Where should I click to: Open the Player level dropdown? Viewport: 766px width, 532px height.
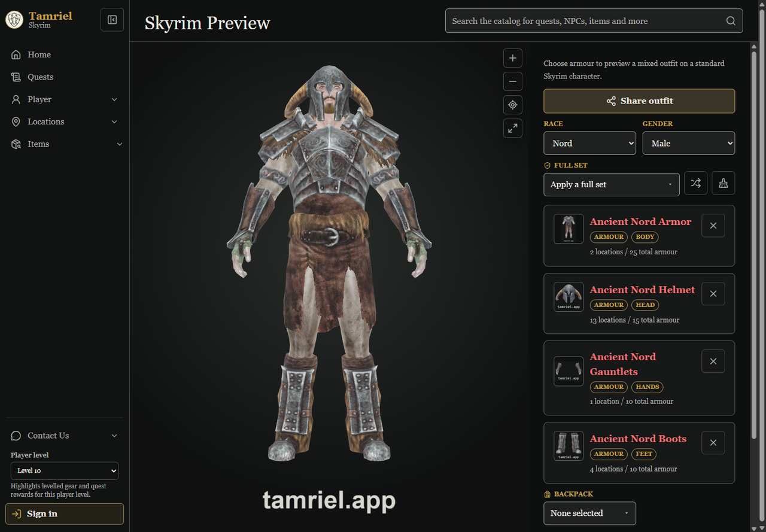65,470
